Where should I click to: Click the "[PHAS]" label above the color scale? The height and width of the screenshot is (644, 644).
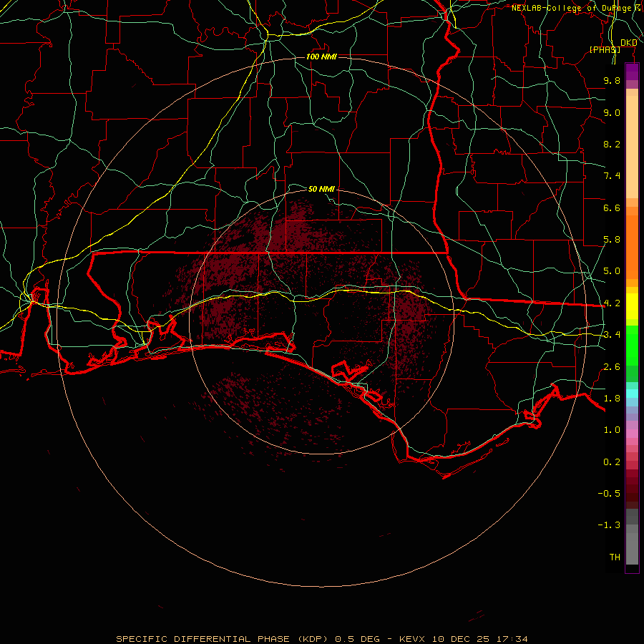click(605, 49)
